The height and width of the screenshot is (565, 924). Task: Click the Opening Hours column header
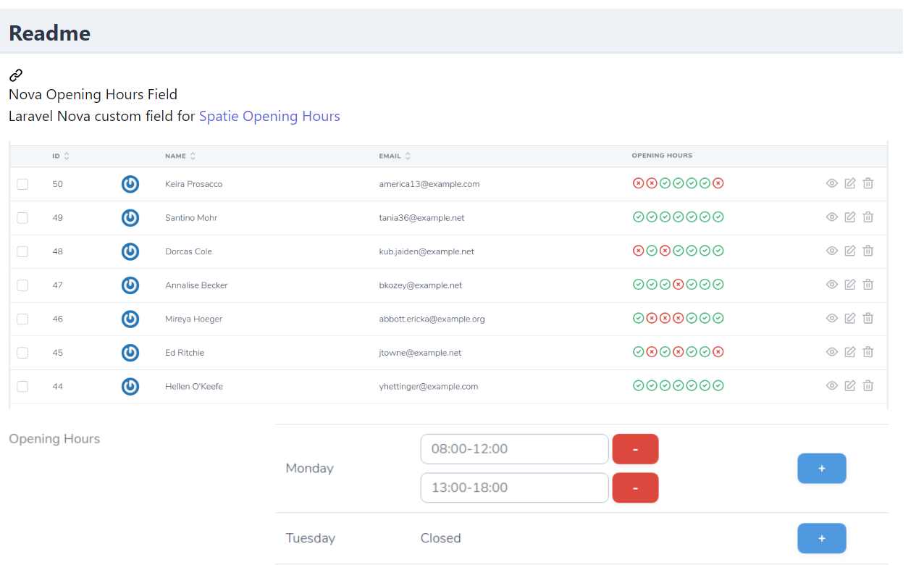(x=662, y=156)
